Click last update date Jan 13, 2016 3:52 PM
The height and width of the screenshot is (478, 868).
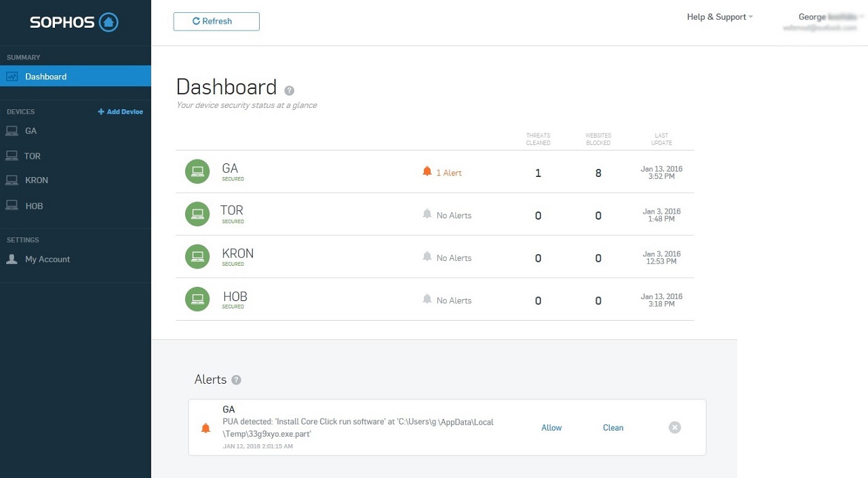tap(661, 172)
